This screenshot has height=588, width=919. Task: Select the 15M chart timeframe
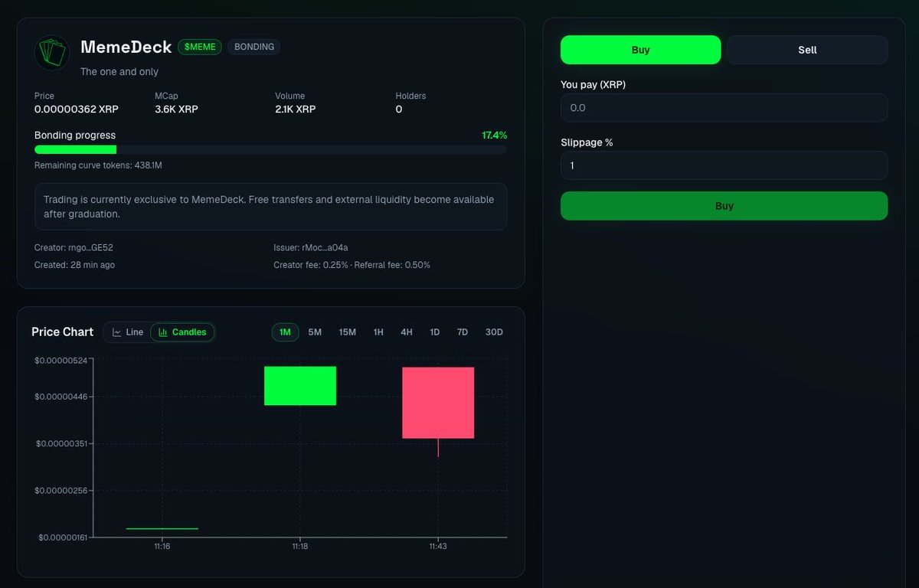347,332
